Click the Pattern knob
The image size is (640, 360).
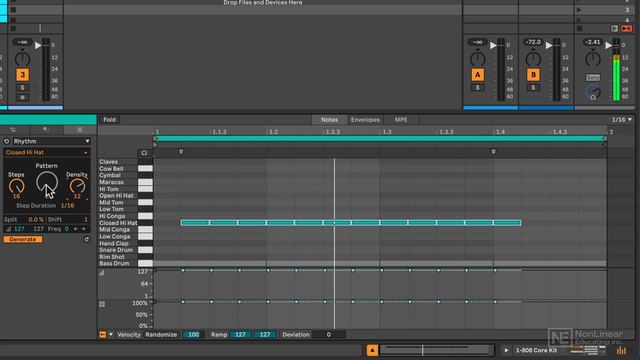tap(47, 182)
